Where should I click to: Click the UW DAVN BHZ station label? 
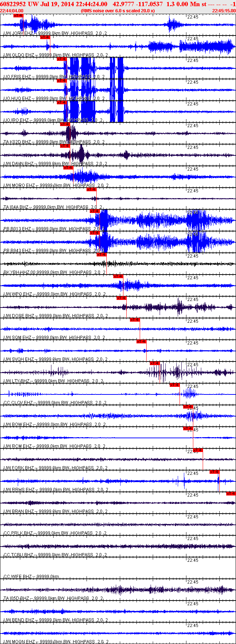pyautogui.click(x=55, y=164)
